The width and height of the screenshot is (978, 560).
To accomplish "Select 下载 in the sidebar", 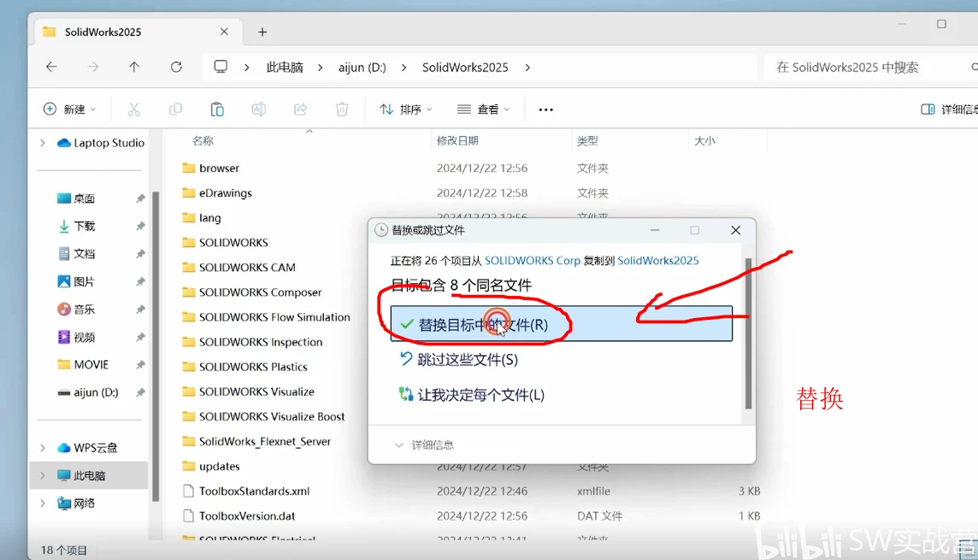I will [x=84, y=226].
